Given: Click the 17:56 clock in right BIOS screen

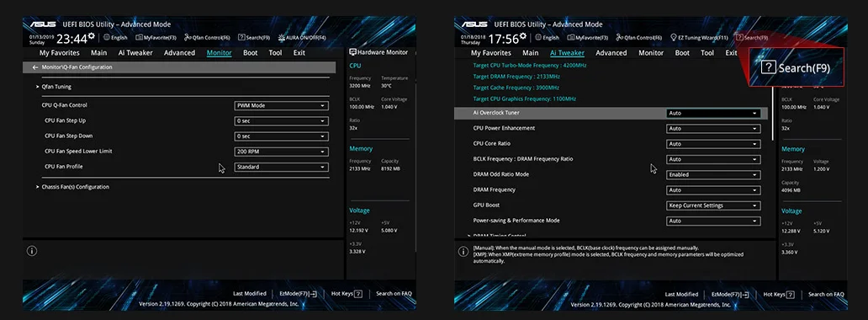Looking at the screenshot, I should (504, 39).
